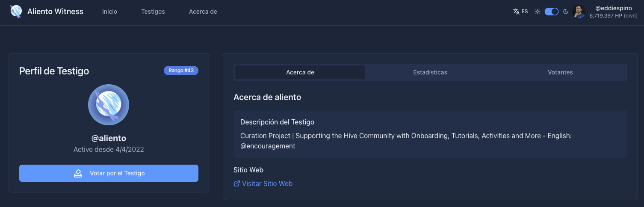Switch to the Estadísticas tab
This screenshot has height=207, width=644.
(x=430, y=72)
